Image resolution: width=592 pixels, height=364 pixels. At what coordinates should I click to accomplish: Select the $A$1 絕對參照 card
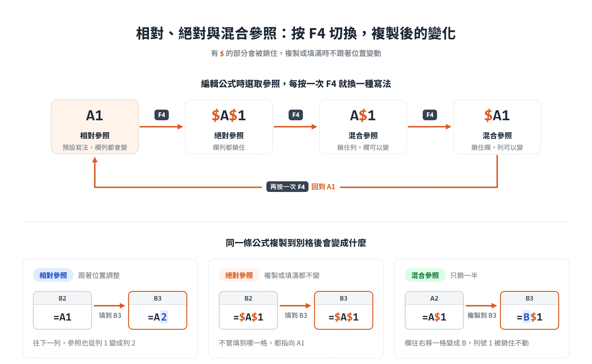point(229,127)
